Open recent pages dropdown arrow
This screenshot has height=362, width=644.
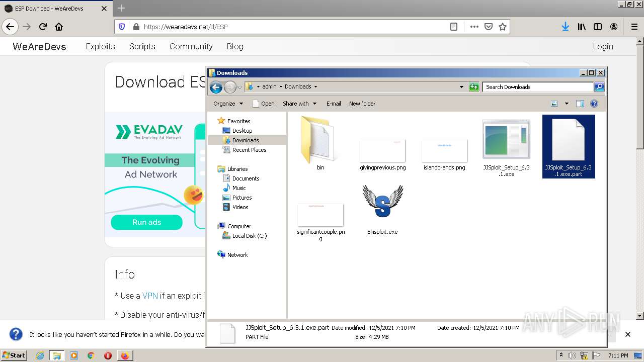(x=239, y=87)
